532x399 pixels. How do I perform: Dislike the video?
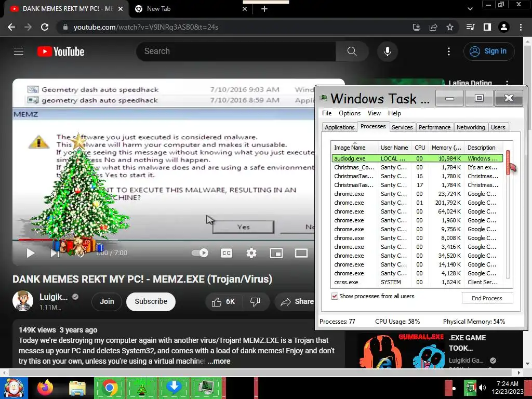tap(255, 302)
